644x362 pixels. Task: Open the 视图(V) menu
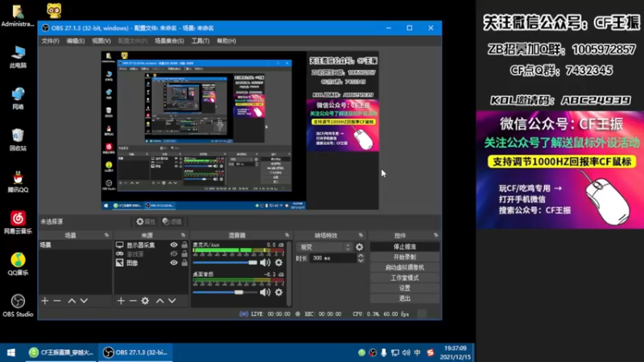click(101, 41)
